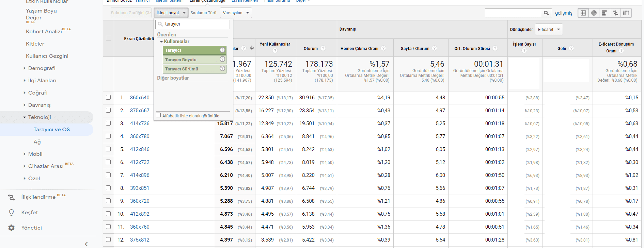Open the E-ticaret conversions dropdown
Screen dimensions: 644x248
[x=549, y=30]
